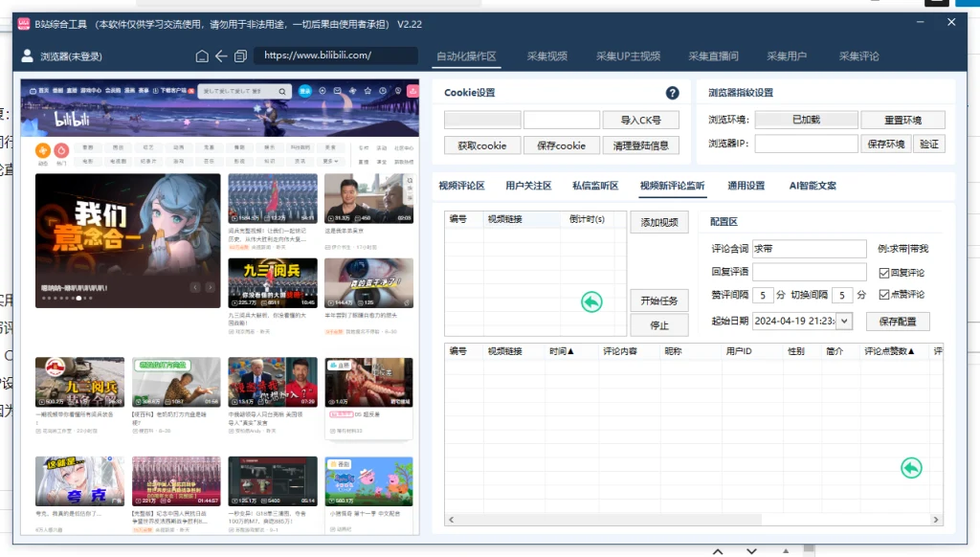Switch to the 视频评论区 sub-tab
Viewport: 980px width, 557px height.
[461, 186]
